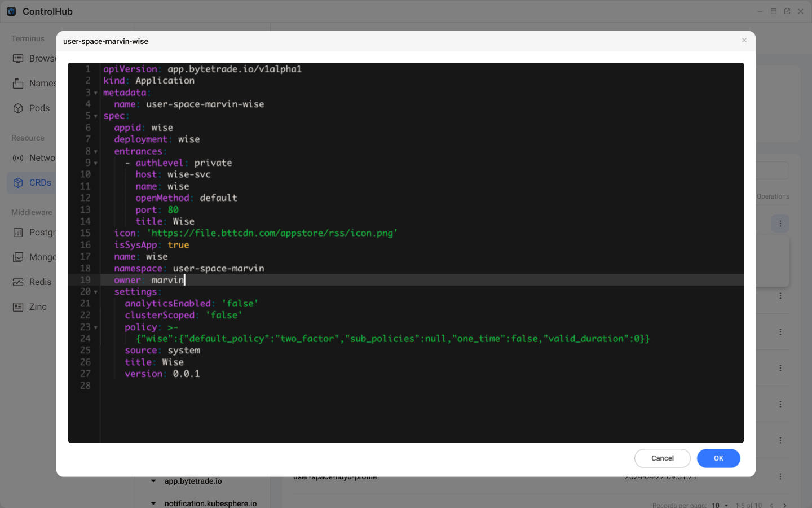Expand the app.bytetrade.io tree group
812x508 pixels.
(153, 481)
